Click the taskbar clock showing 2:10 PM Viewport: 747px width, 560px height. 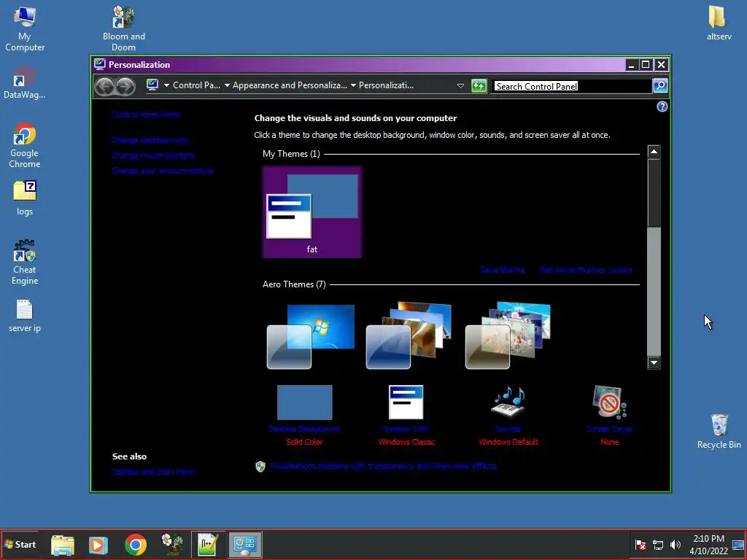709,545
